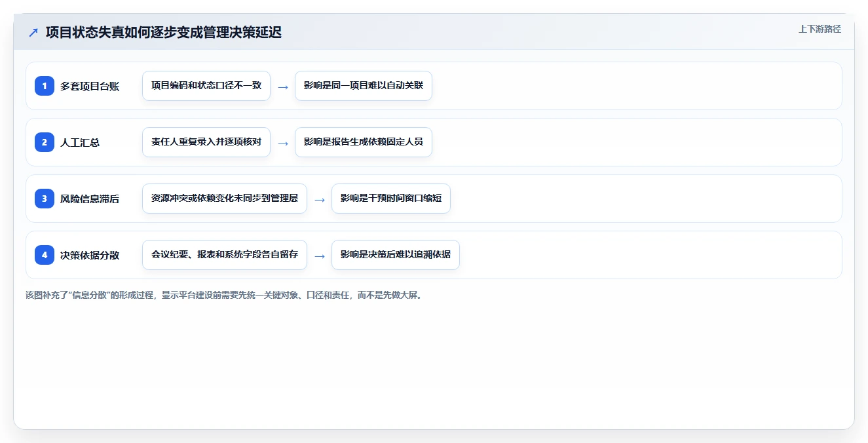This screenshot has width=868, height=443.
Task: Select the 会议纪要、报表和系统字段各自留存 box
Action: point(225,255)
